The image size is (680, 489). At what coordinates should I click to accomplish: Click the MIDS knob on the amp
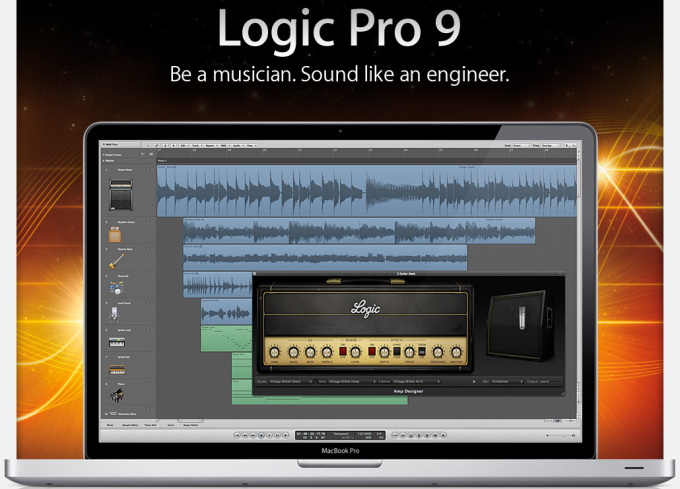click(310, 352)
